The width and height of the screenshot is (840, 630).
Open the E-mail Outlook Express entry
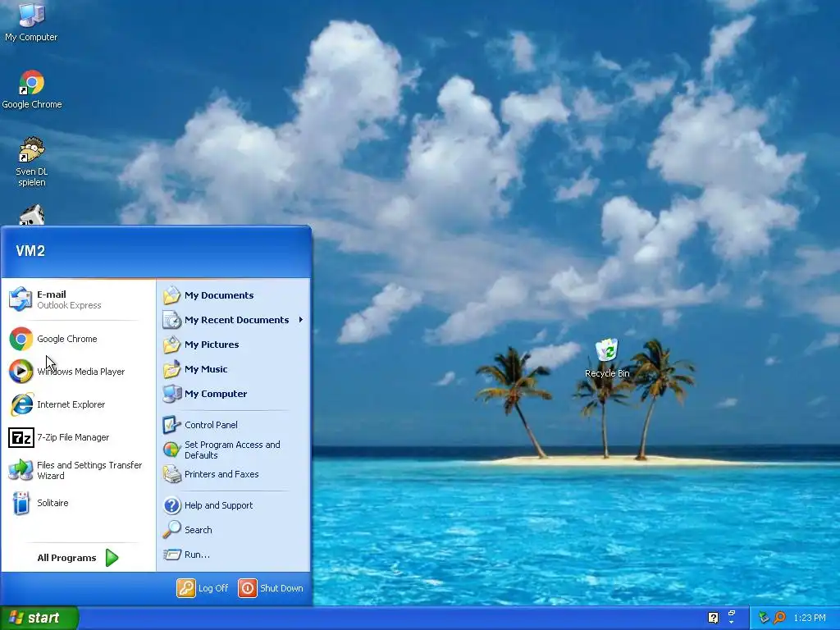(78, 299)
